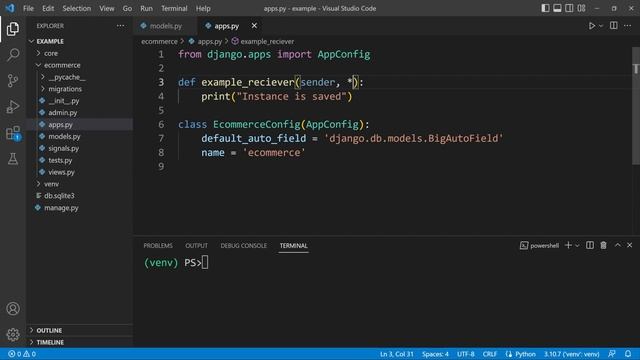Open the File menu

pos(28,8)
